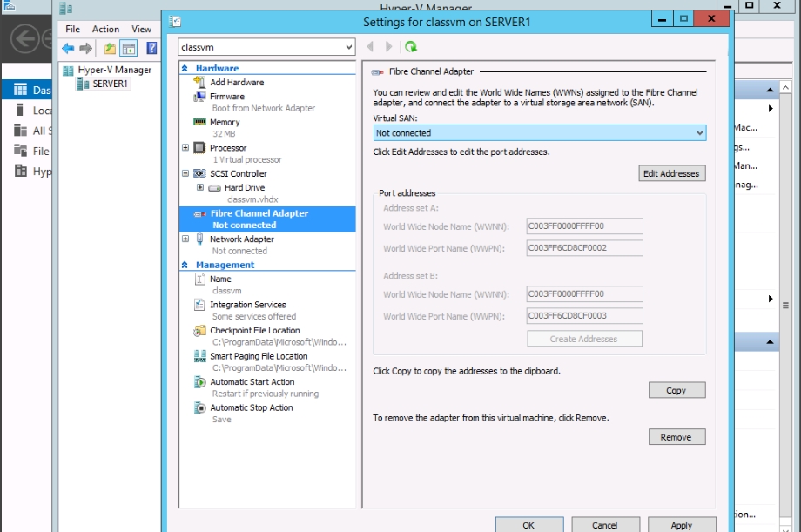
Task: Click the Forward arrow in Hyper-V Manager toolbar
Action: coord(86,49)
